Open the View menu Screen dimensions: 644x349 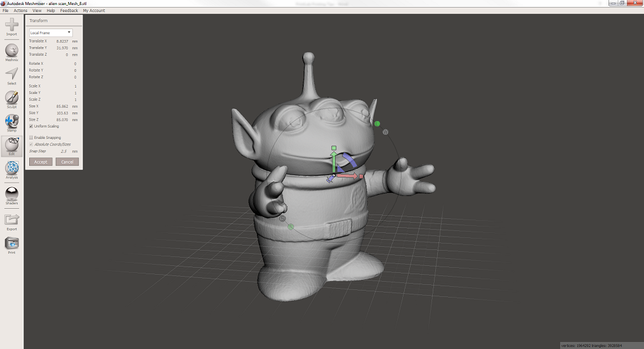[x=37, y=11]
